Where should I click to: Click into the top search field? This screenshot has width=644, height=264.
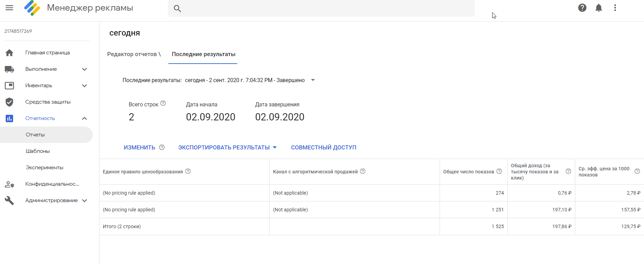point(325,9)
